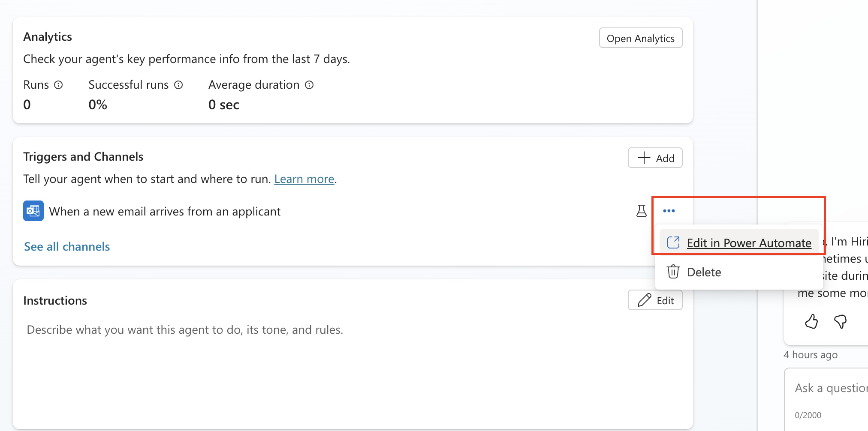Select the 'When a new email arrives' trigger
868x431 pixels.
pos(165,211)
